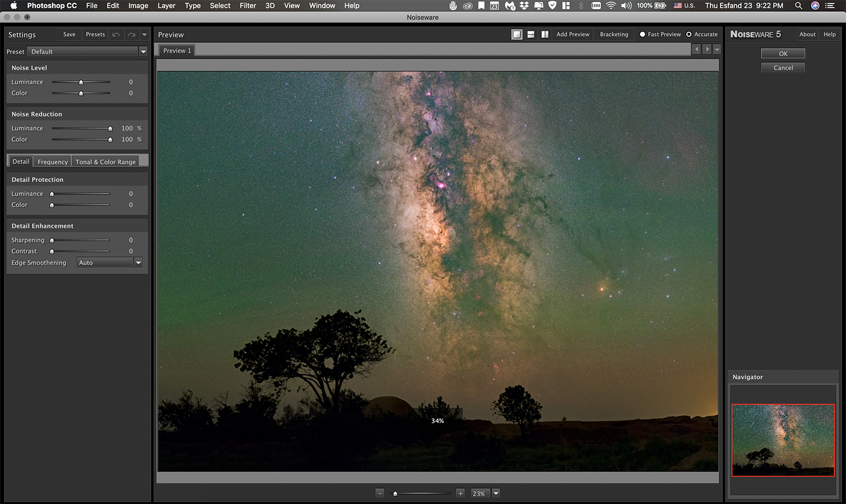Open the Photoshop CC application menu
Screen dimensions: 846x504
point(52,6)
